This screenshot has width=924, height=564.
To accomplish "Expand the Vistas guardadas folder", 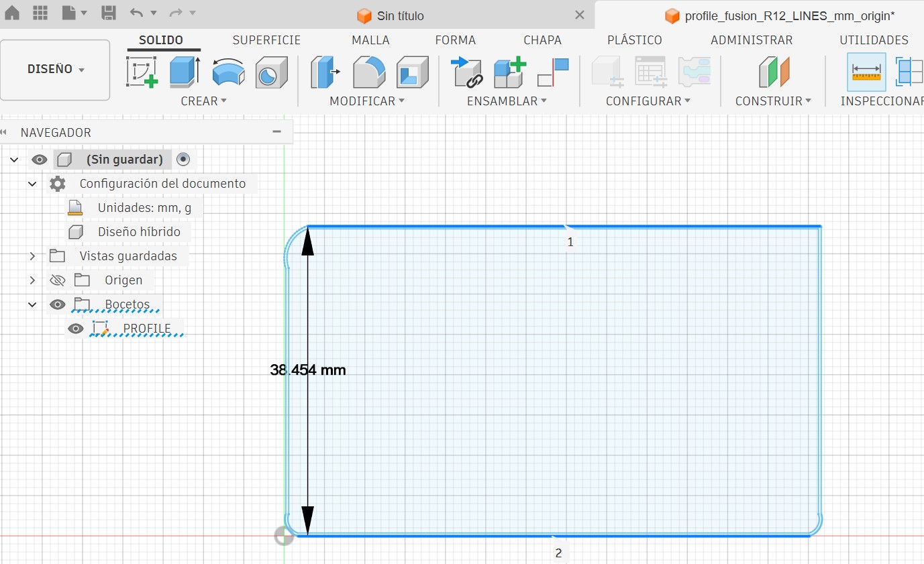I will pyautogui.click(x=32, y=256).
